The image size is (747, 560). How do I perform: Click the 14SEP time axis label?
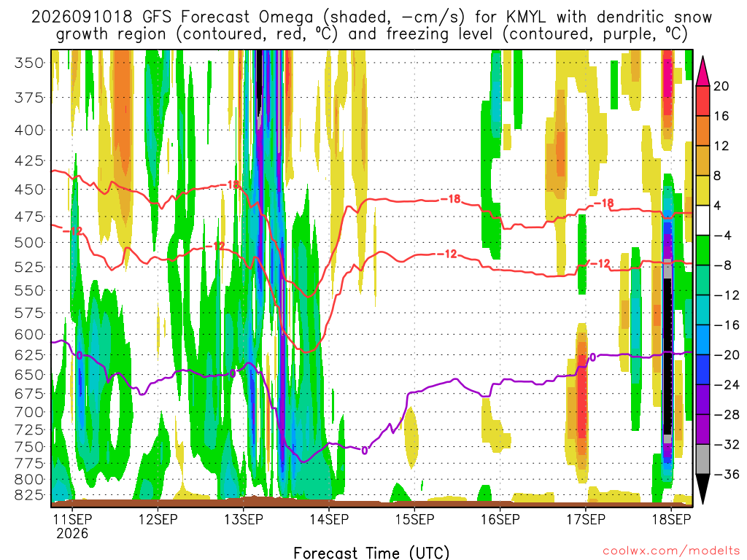329,519
